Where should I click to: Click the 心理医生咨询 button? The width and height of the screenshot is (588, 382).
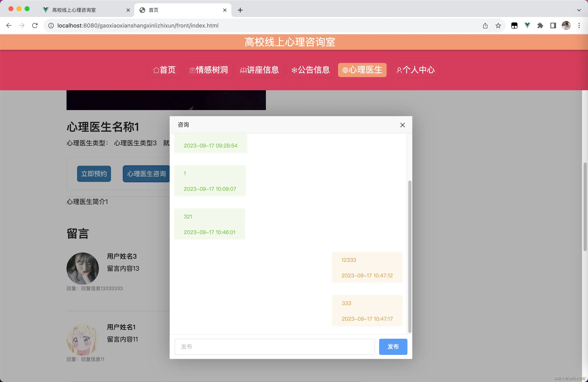(x=146, y=174)
